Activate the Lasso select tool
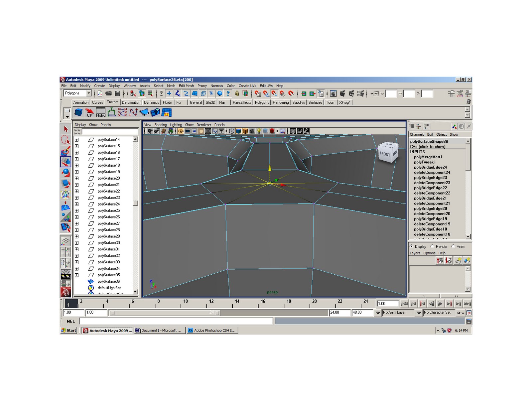This screenshot has width=532, height=411. [x=66, y=140]
